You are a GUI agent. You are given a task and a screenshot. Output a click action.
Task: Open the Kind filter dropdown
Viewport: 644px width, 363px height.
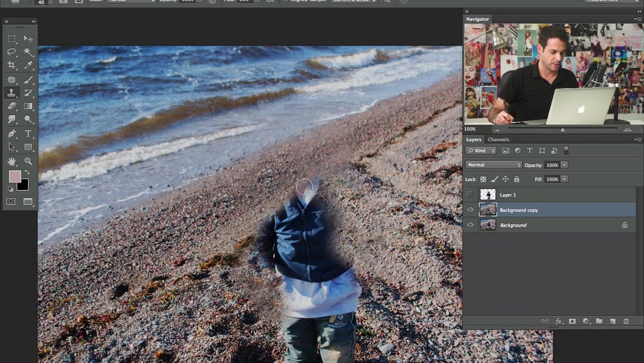(481, 151)
